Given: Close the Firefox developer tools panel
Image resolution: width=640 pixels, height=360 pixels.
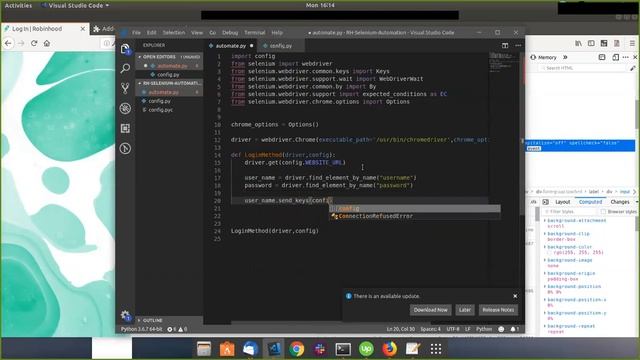Looking at the screenshot, I should coord(635,57).
